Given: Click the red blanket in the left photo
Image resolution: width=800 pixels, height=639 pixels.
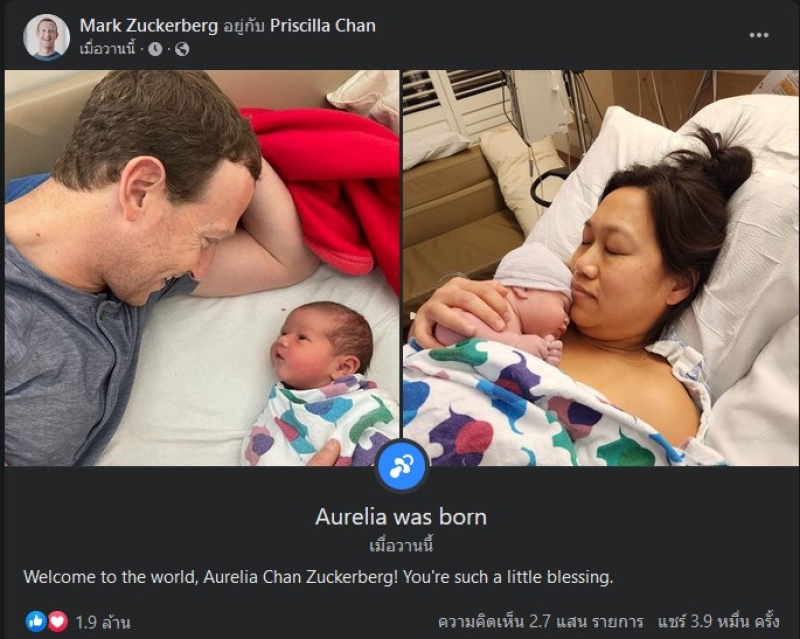Looking at the screenshot, I should point(327,194).
